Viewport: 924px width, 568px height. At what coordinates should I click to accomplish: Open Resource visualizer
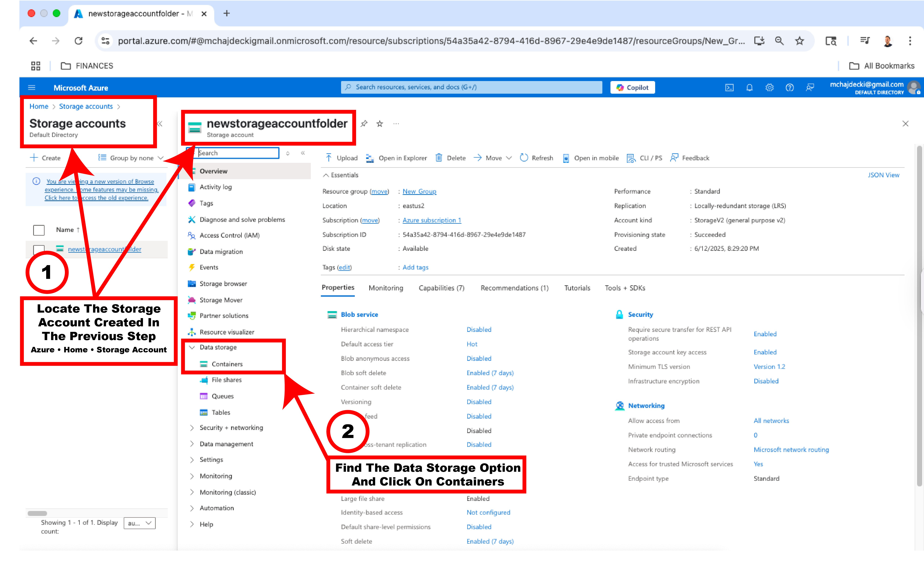(x=227, y=332)
